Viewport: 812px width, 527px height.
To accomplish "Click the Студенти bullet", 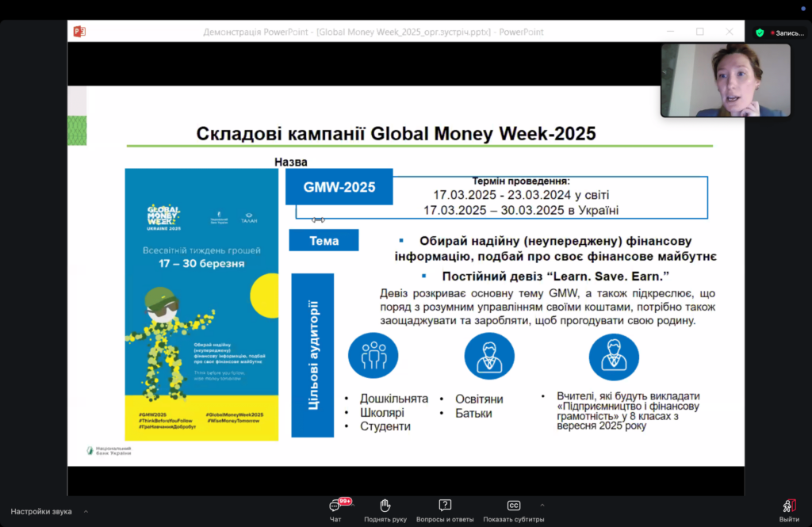I will [x=385, y=426].
